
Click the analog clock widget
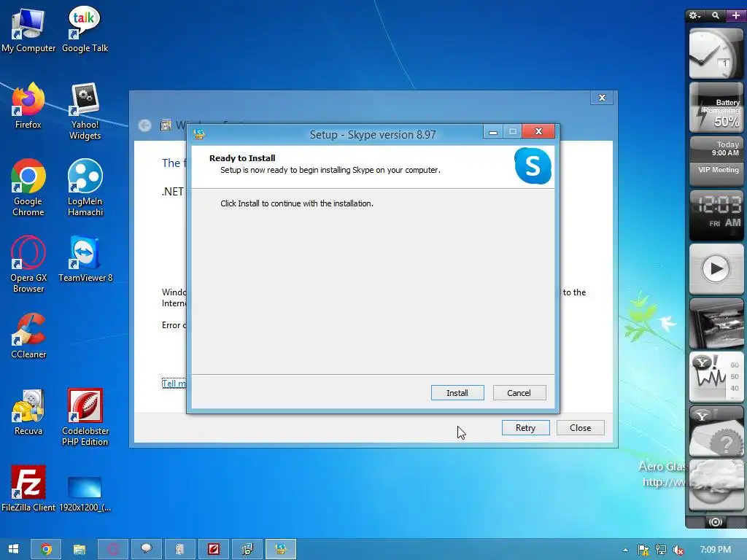click(x=716, y=53)
